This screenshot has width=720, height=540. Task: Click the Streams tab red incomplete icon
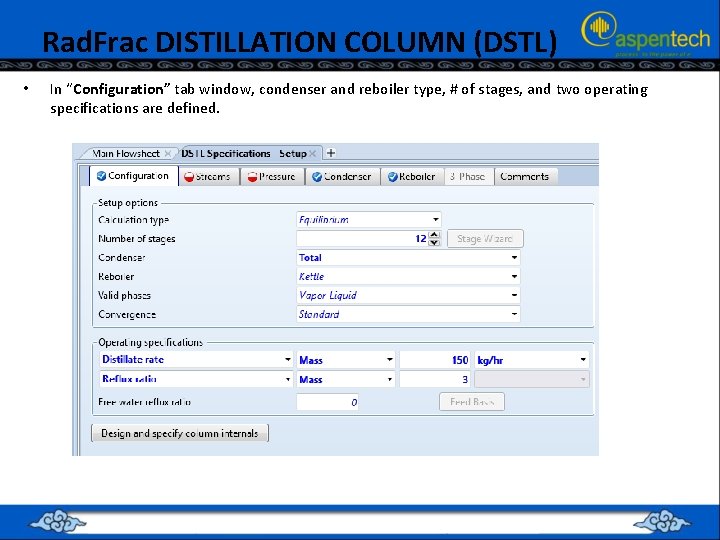coord(189,177)
